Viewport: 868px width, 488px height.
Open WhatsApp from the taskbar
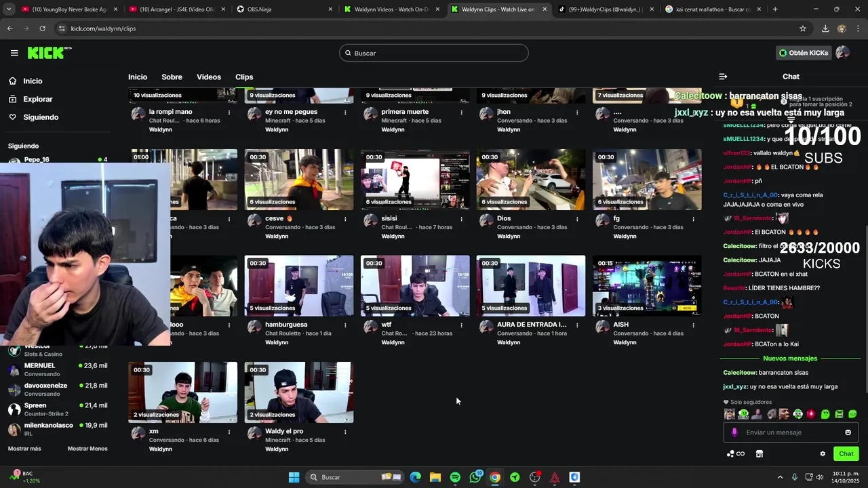point(475,477)
